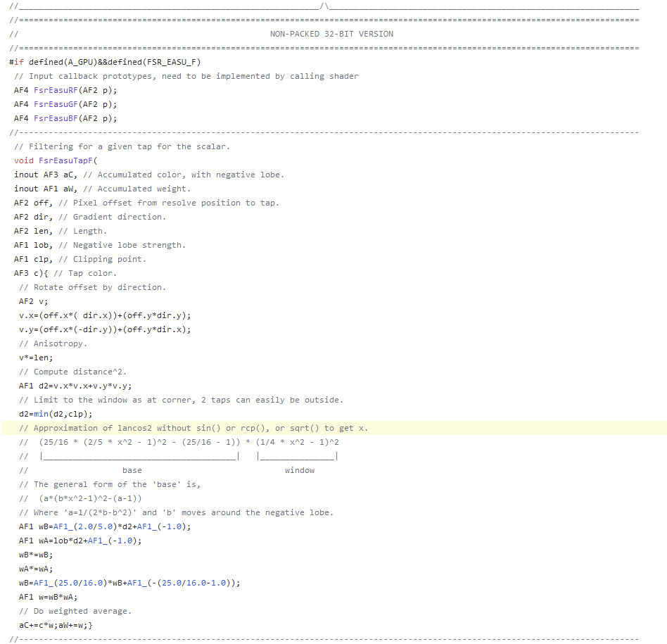The image size is (667, 644).
Task: Click the AF1 d2=v.x*v.x+v.y*v.y line
Action: point(75,386)
